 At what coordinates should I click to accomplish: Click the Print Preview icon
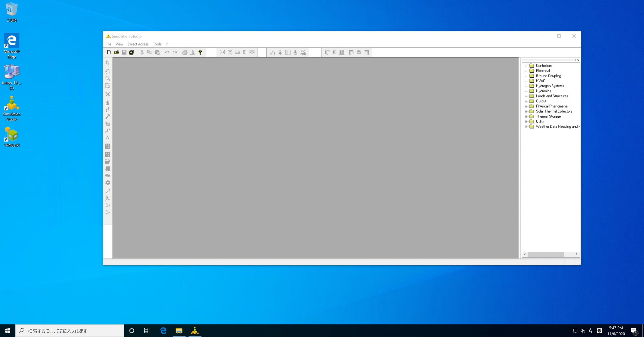coord(192,52)
